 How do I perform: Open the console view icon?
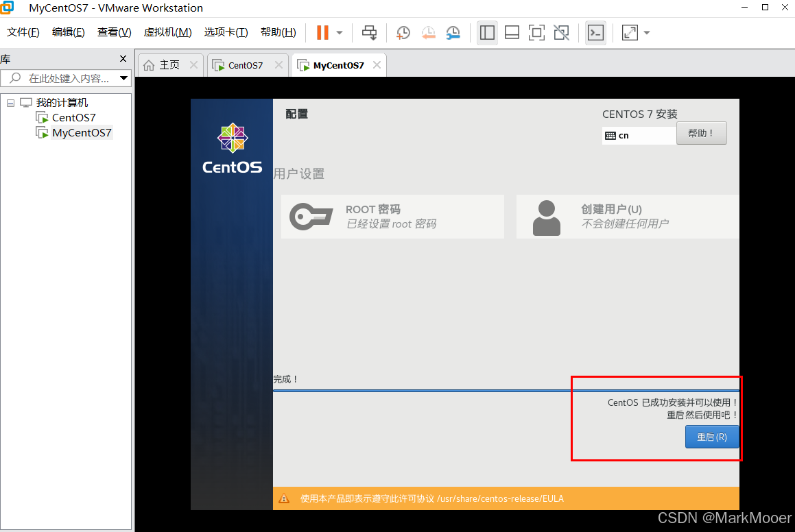coord(595,32)
